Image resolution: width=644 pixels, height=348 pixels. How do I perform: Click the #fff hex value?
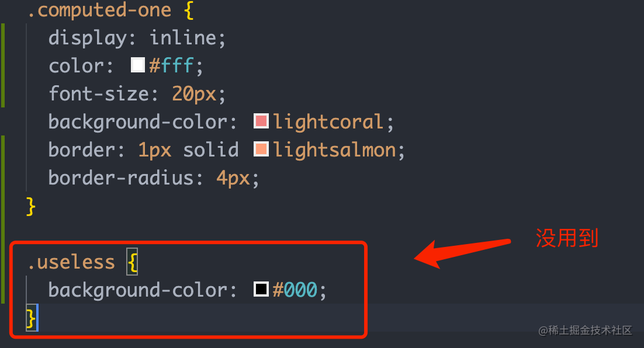[x=171, y=65]
